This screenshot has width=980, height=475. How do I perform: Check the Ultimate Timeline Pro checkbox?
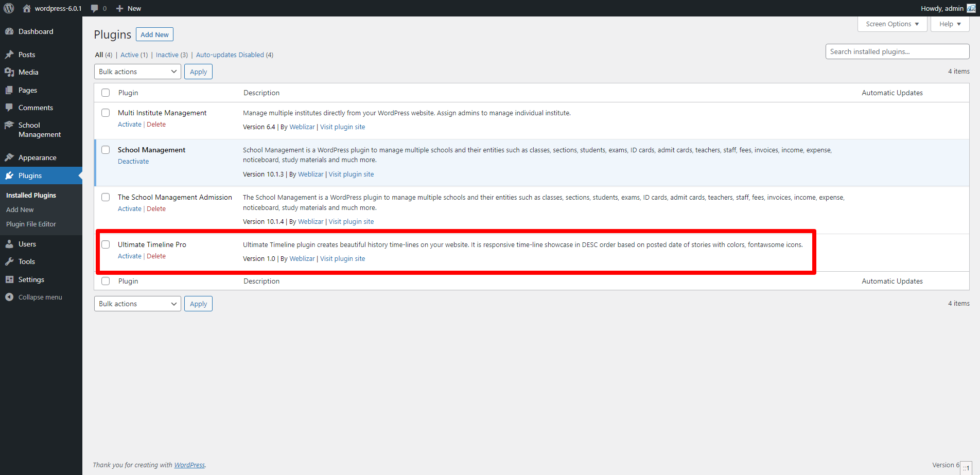point(106,244)
